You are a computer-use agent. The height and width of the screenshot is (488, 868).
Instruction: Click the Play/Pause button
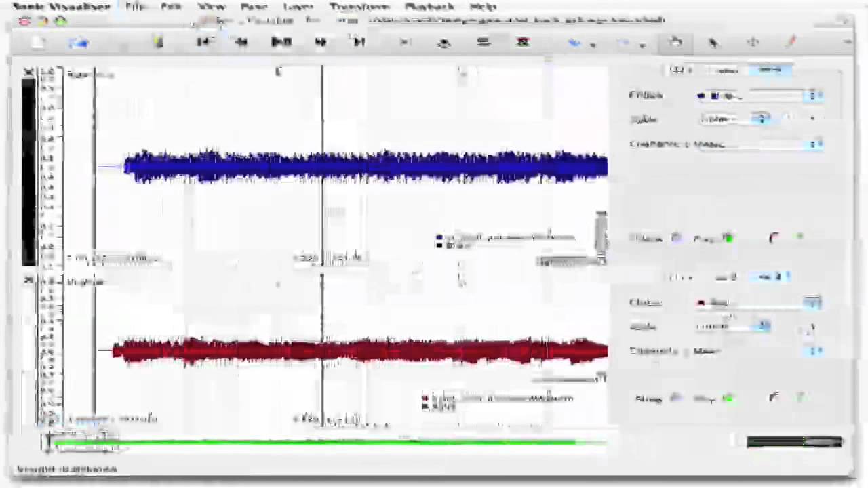coord(281,42)
